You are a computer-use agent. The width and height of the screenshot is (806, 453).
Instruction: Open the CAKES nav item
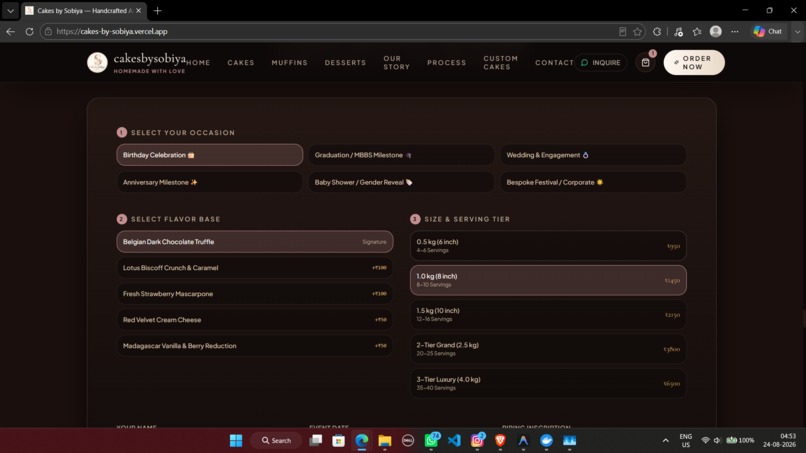click(x=241, y=63)
